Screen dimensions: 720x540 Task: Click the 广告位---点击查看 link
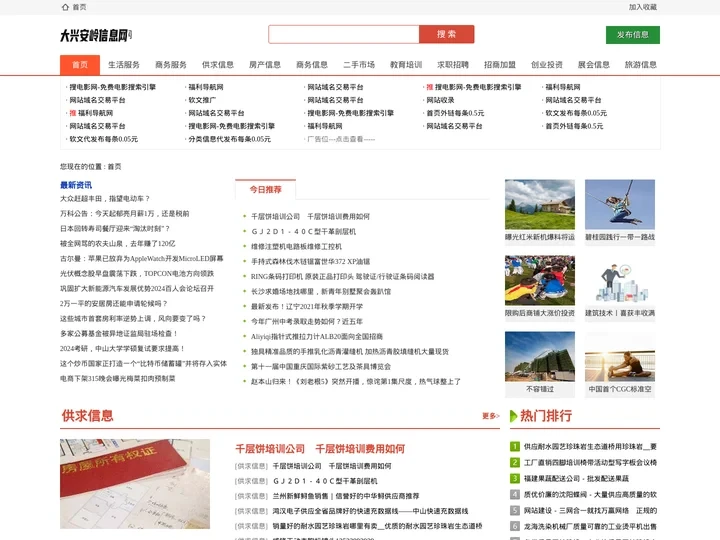341,139
